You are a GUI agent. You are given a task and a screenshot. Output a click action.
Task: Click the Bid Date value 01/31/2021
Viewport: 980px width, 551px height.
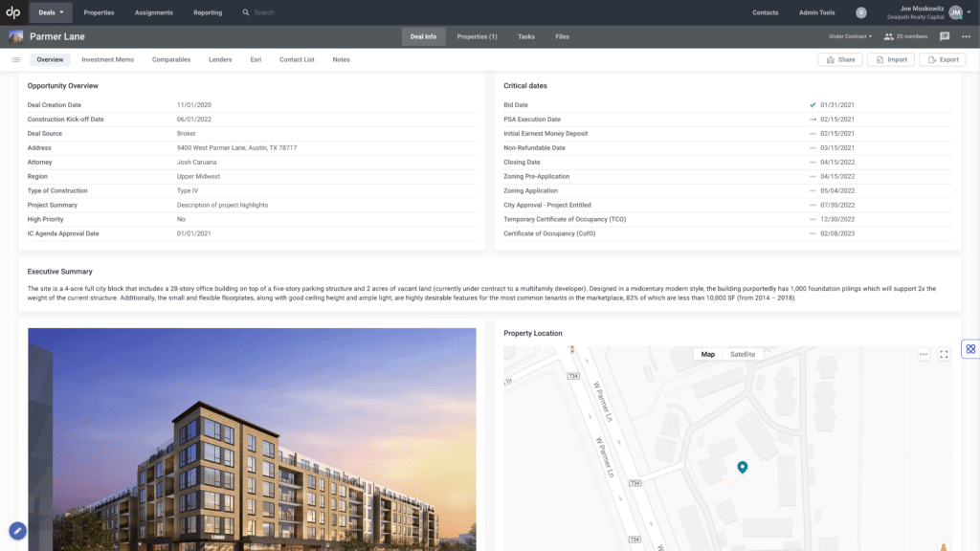point(837,105)
